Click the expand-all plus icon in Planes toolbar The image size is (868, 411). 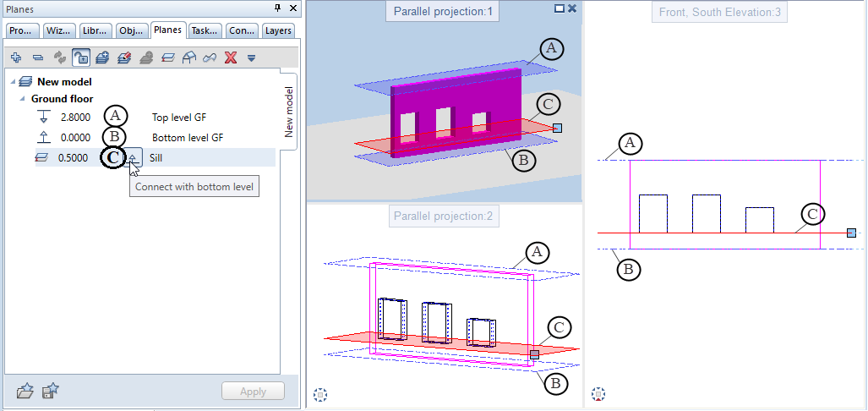coord(16,58)
